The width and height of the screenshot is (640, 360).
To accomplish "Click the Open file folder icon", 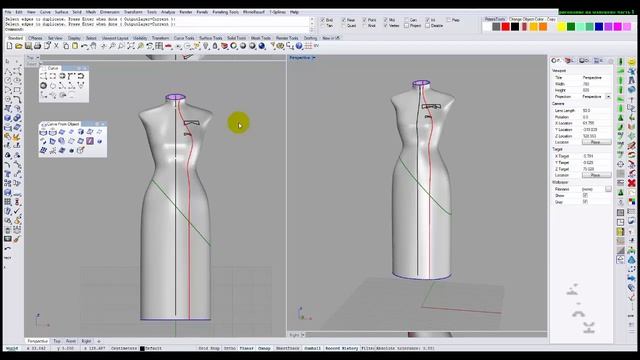I will pos(19,46).
